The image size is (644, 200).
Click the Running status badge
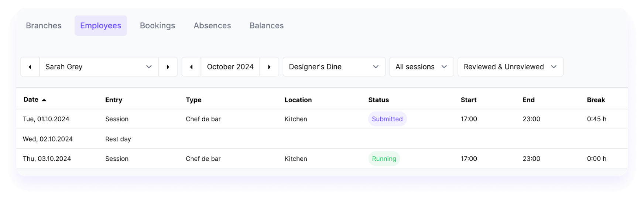pyautogui.click(x=384, y=159)
